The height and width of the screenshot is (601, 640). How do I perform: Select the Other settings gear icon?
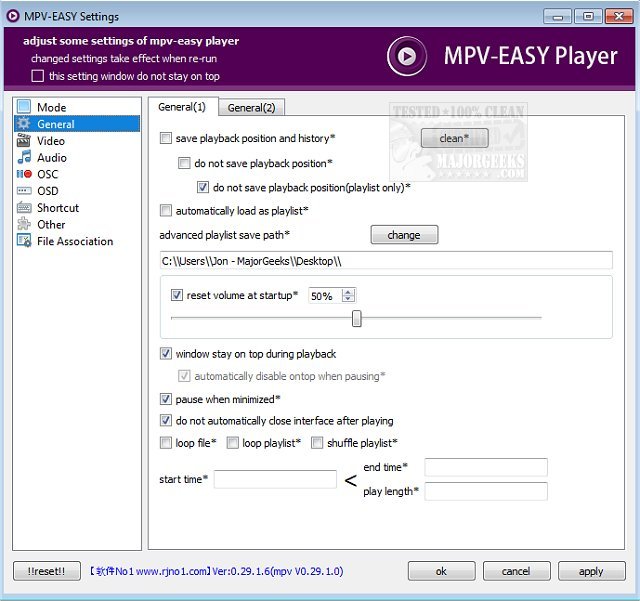point(25,225)
